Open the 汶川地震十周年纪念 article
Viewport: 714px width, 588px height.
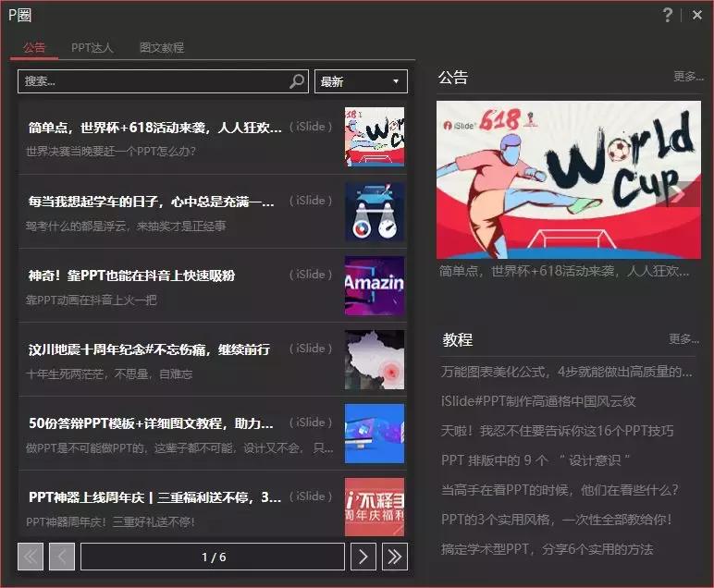213,360
